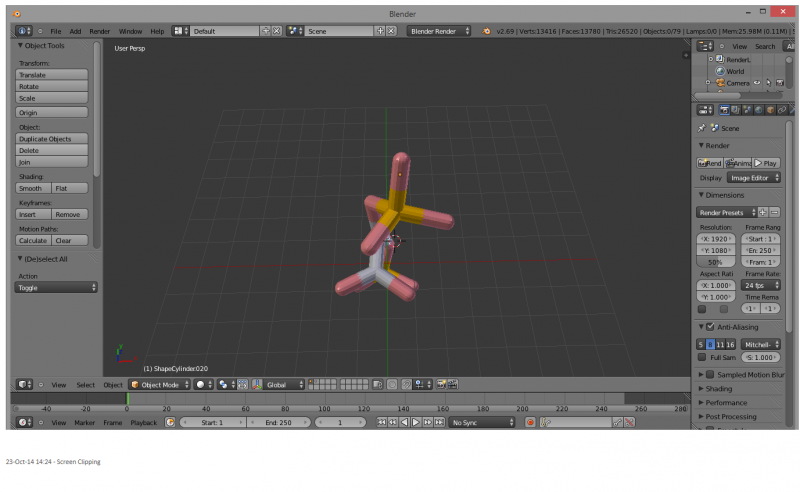Click the resolution percentage 50% slider
The height and width of the screenshot is (492, 800).
[x=716, y=262]
